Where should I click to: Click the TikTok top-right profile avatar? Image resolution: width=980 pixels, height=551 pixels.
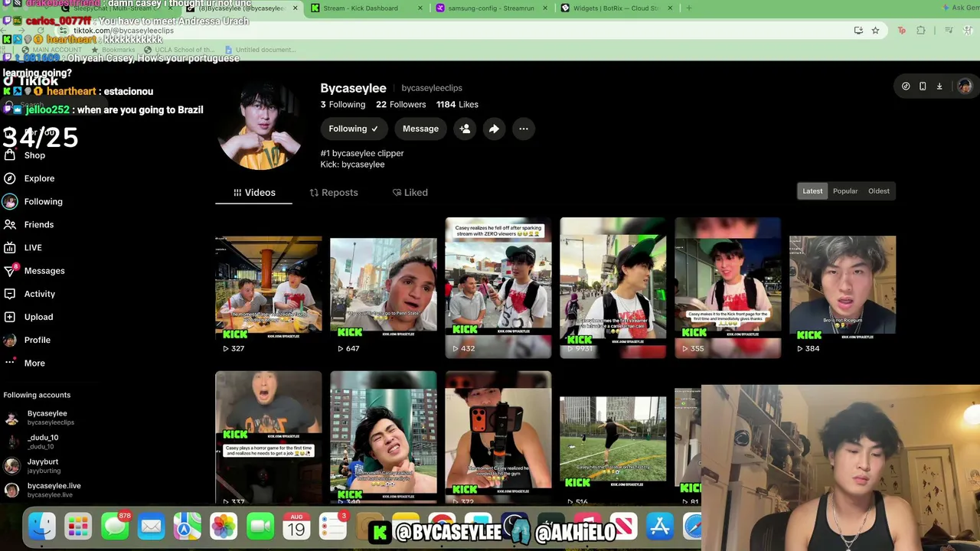(964, 86)
